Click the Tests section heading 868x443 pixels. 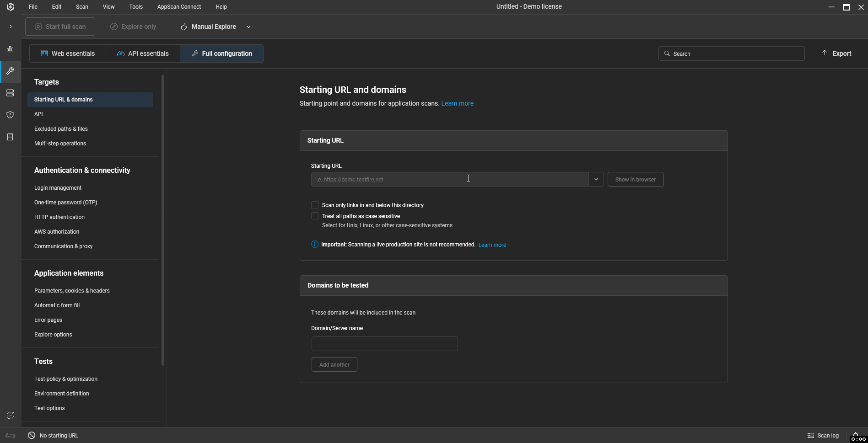click(43, 361)
